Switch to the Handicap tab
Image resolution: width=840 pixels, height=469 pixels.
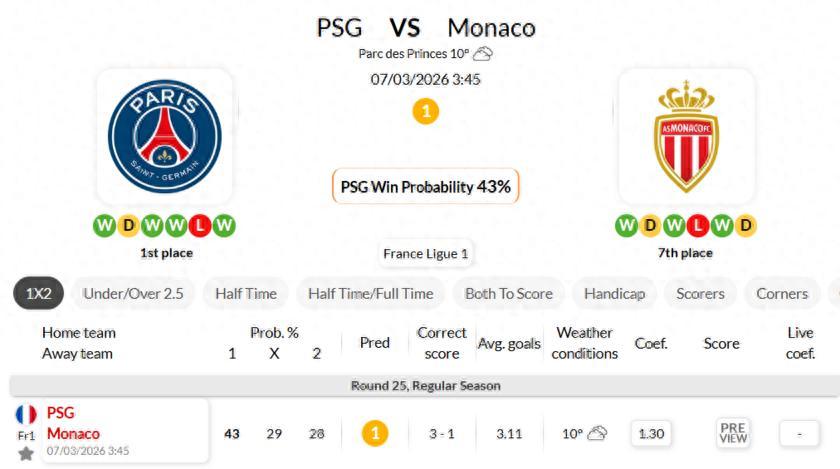tap(614, 294)
